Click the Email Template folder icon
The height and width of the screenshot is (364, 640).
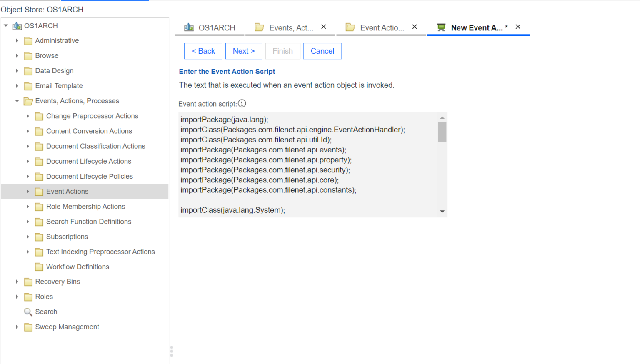(x=28, y=86)
